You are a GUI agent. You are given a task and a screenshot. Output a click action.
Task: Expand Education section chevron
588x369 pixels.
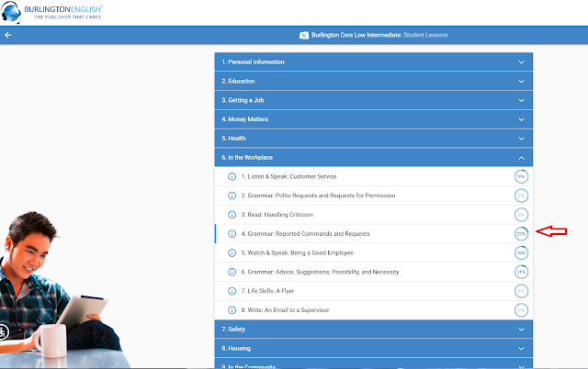[x=521, y=82]
